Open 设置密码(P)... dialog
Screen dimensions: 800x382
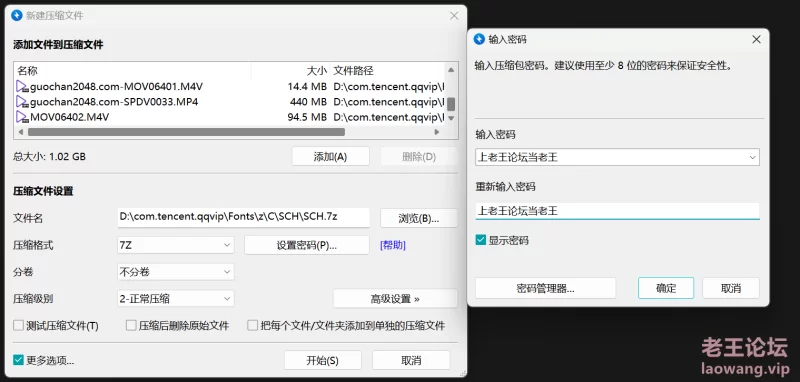tap(307, 245)
